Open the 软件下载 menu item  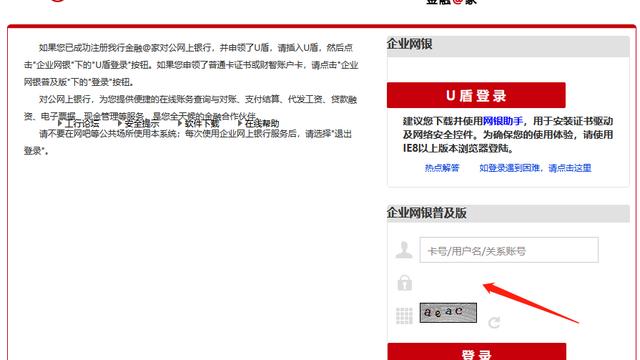point(202,124)
